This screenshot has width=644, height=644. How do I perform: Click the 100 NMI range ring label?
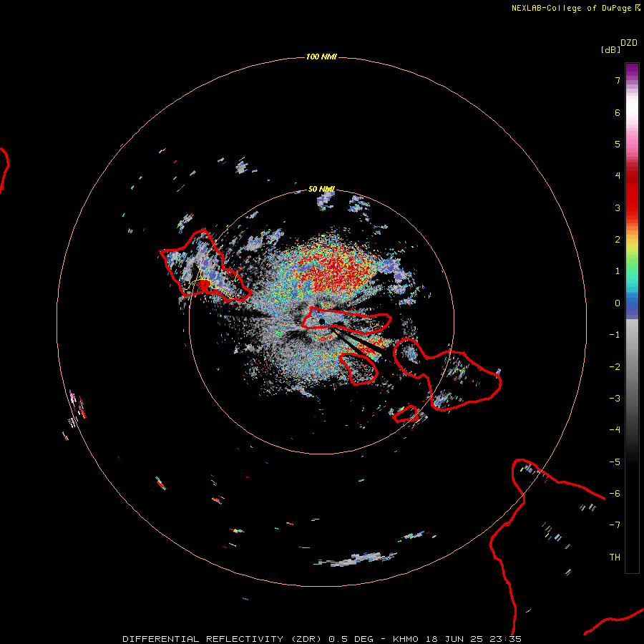[x=321, y=57]
